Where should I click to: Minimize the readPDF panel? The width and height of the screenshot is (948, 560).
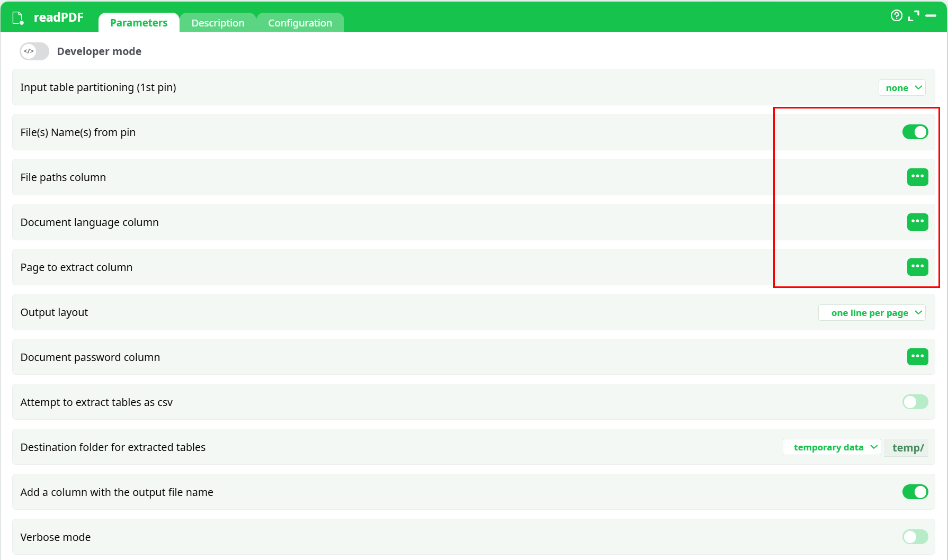click(931, 16)
